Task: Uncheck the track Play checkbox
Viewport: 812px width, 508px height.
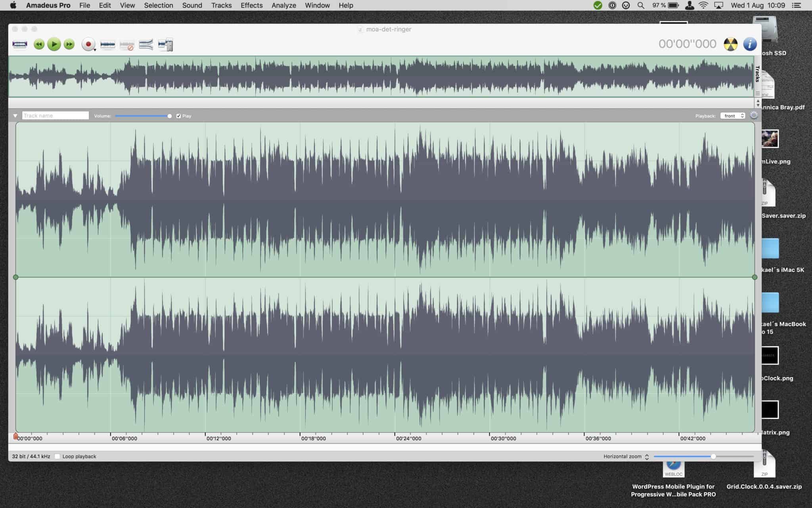Action: 178,116
